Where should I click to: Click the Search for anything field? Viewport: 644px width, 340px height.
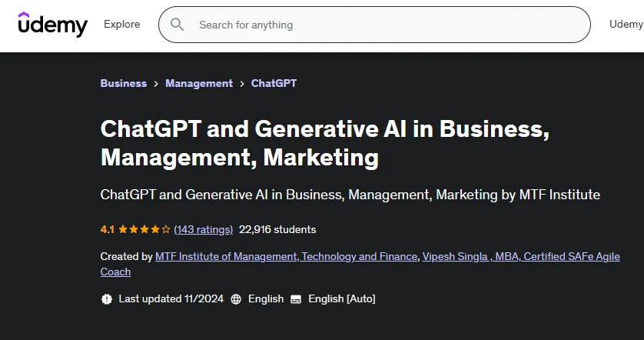(x=374, y=25)
